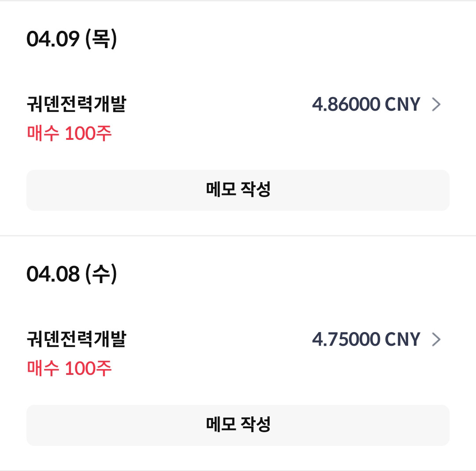Tap the (목) weekday text
The width and height of the screenshot is (476, 471).
click(x=101, y=39)
